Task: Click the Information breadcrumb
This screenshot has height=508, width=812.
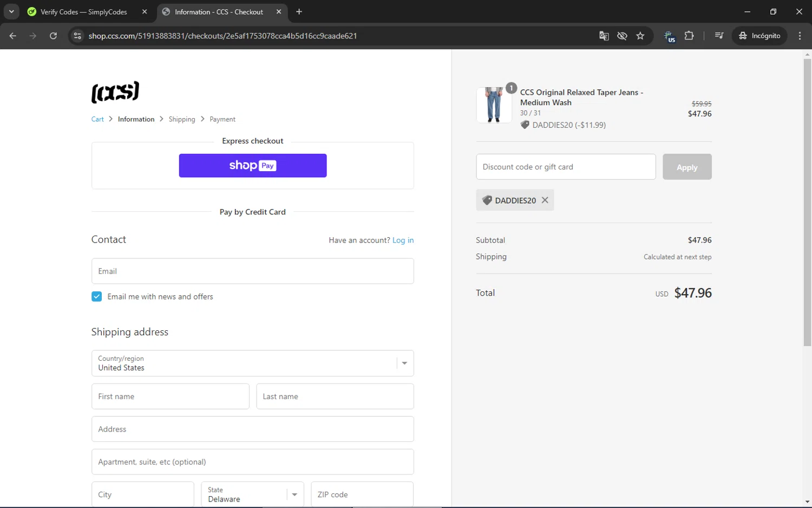Action: (x=136, y=119)
